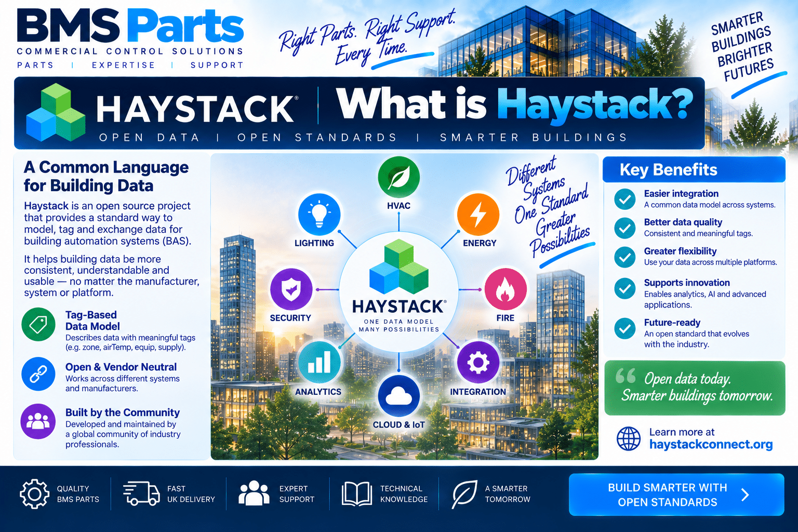This screenshot has width=798, height=532.
Task: Click the 'It helps building data be more' paragraph
Action: (111, 275)
